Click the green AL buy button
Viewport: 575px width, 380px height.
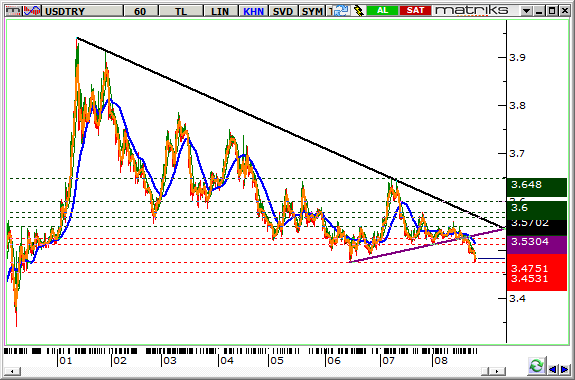point(382,11)
